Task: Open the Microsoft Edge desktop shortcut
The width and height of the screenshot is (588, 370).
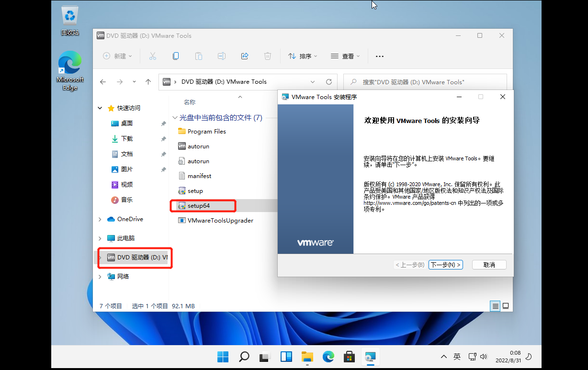Action: point(70,71)
